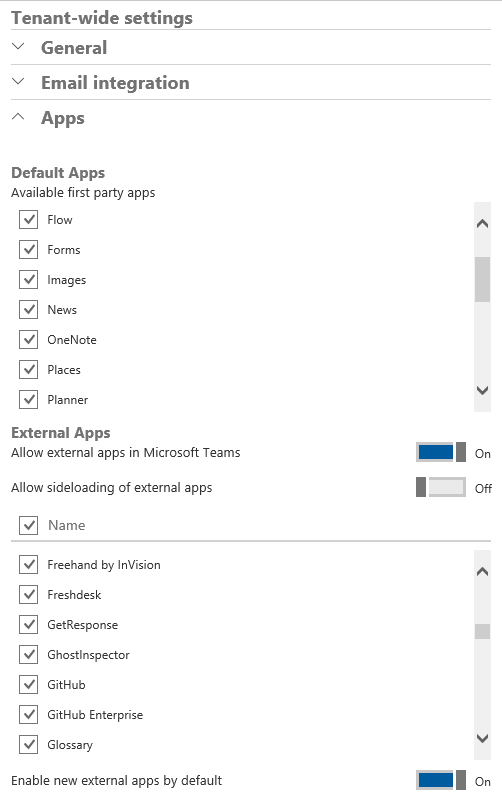Click the default apps list scrollbar thumb
The height and width of the screenshot is (801, 502).
pos(483,279)
